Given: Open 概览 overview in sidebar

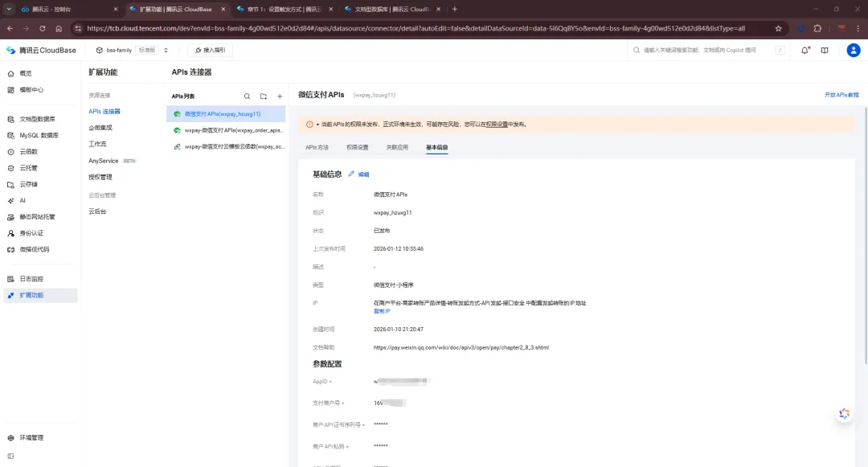Looking at the screenshot, I should pyautogui.click(x=26, y=73).
